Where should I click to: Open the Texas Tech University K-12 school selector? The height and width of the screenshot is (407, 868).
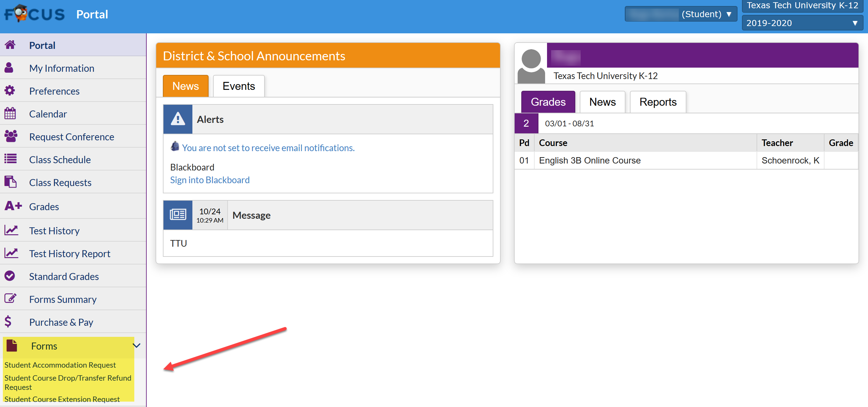click(802, 6)
